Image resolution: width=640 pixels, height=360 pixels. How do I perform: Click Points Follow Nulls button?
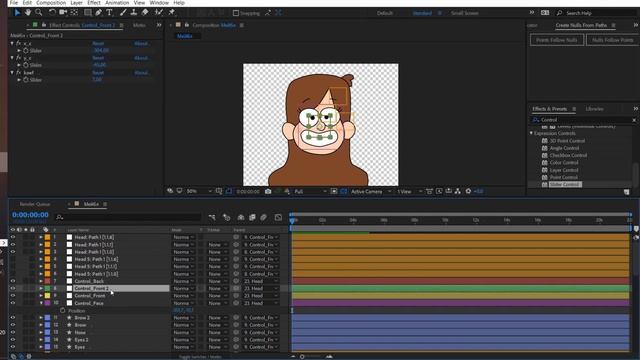[557, 40]
